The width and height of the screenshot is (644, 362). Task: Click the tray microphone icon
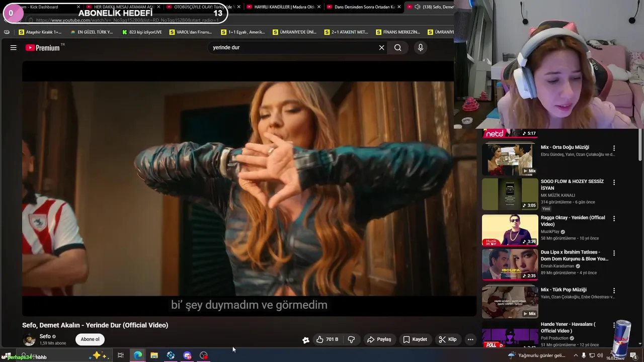[584, 355]
